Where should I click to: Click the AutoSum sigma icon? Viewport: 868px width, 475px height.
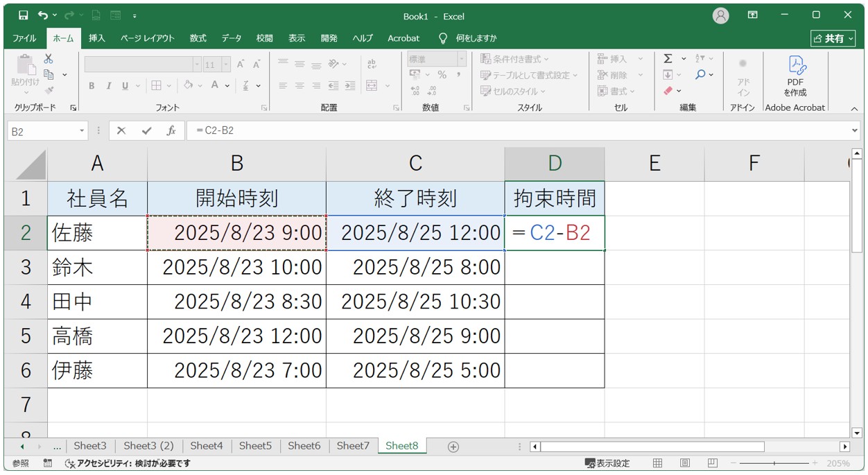(668, 59)
